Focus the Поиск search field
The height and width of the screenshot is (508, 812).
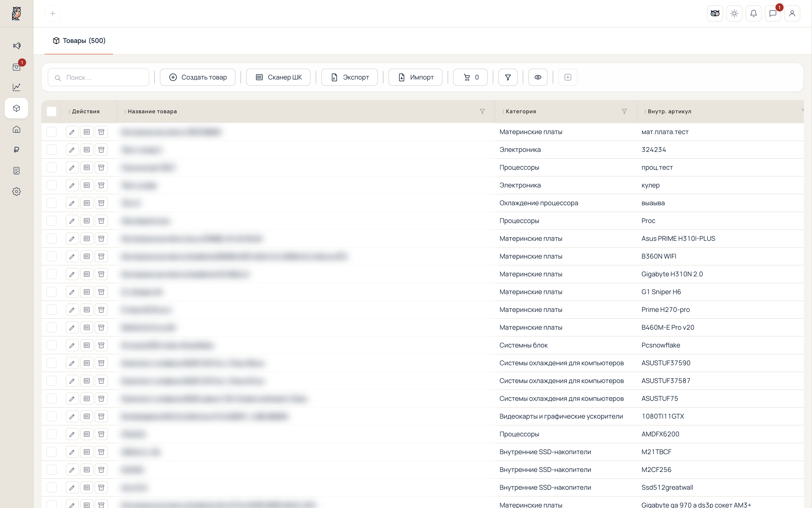(98, 78)
